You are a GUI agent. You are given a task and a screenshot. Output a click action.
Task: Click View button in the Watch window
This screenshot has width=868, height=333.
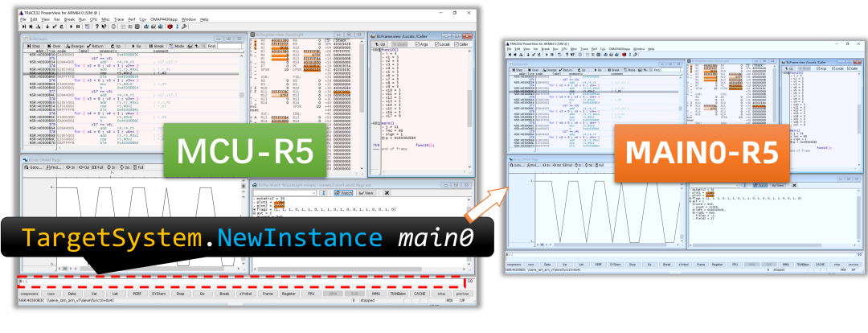tap(366, 193)
